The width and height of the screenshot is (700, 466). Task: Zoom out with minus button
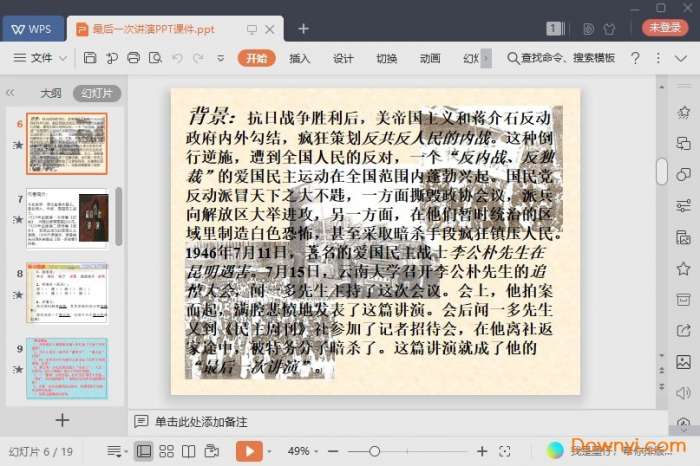coord(333,451)
